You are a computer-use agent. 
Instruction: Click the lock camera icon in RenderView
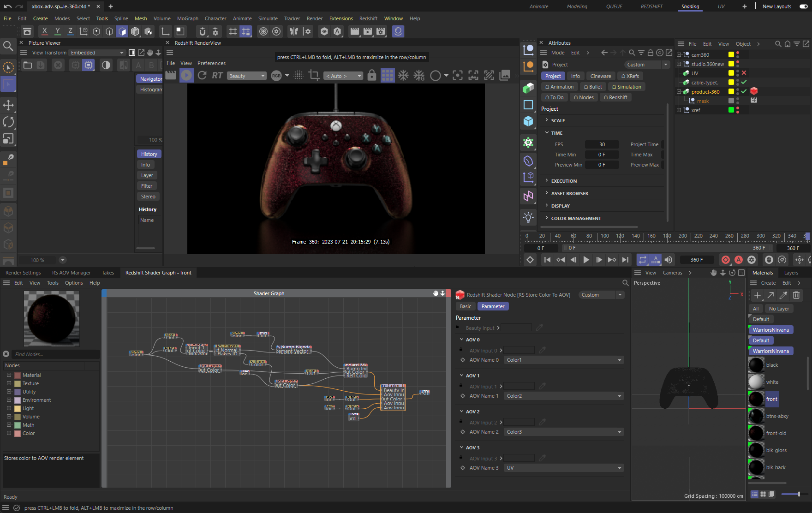tap(372, 76)
